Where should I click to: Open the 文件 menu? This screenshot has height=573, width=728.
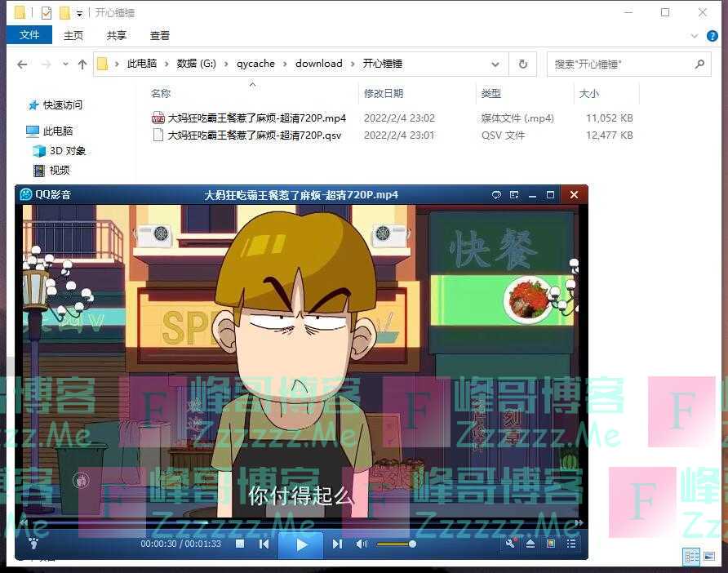pyautogui.click(x=29, y=35)
